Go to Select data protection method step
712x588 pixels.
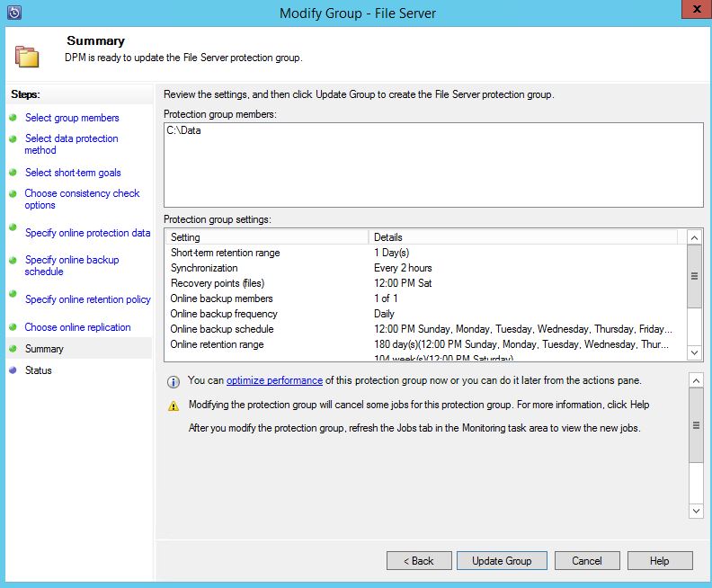click(x=71, y=144)
